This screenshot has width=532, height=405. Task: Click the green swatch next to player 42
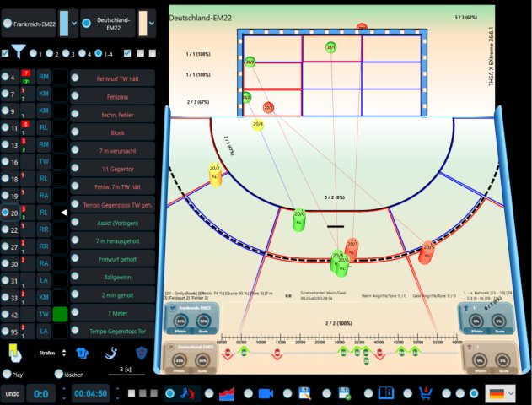click(x=60, y=314)
